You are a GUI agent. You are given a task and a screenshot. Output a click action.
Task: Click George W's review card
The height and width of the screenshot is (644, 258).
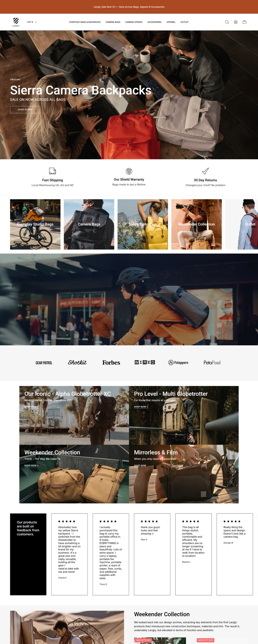[x=235, y=554]
